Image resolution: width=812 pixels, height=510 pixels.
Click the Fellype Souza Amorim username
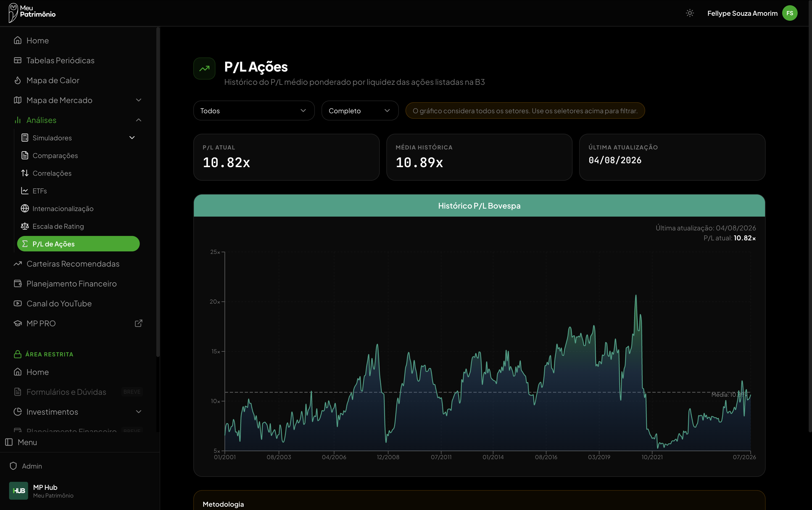[x=742, y=13]
